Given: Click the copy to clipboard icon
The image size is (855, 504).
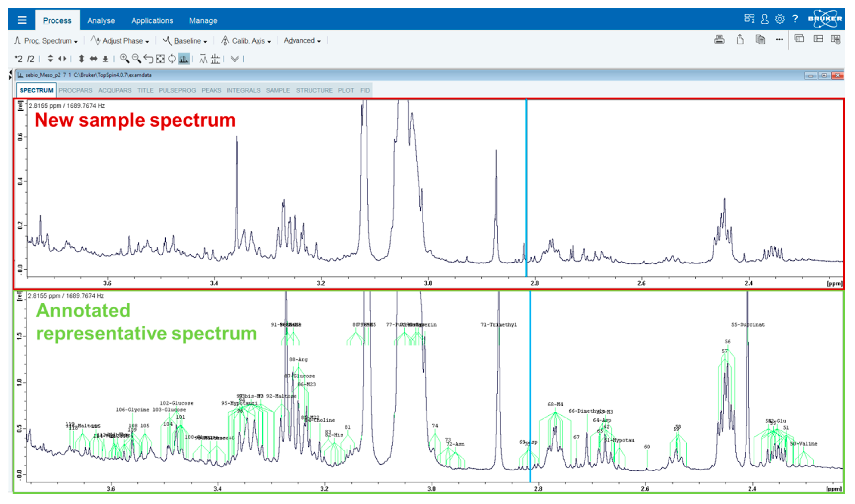Looking at the screenshot, I should [760, 40].
